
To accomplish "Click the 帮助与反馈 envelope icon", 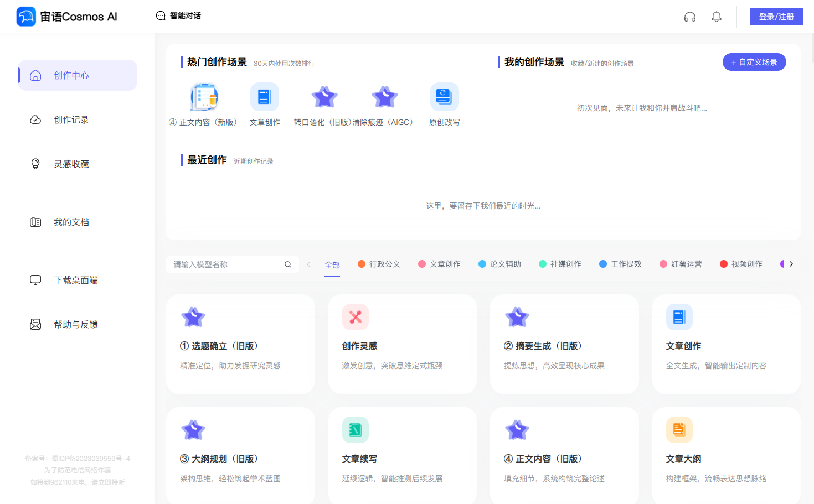I will [x=35, y=324].
